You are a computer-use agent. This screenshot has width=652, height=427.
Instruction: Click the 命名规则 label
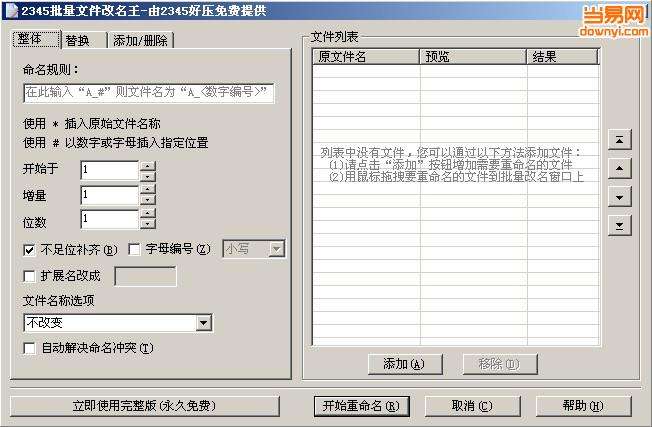point(51,69)
